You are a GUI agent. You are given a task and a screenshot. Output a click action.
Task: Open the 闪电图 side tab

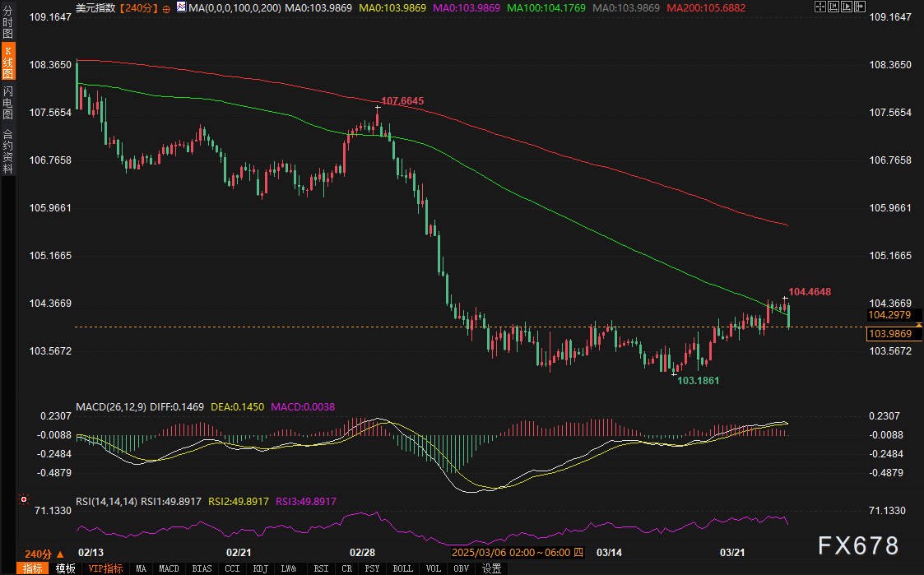click(8, 103)
